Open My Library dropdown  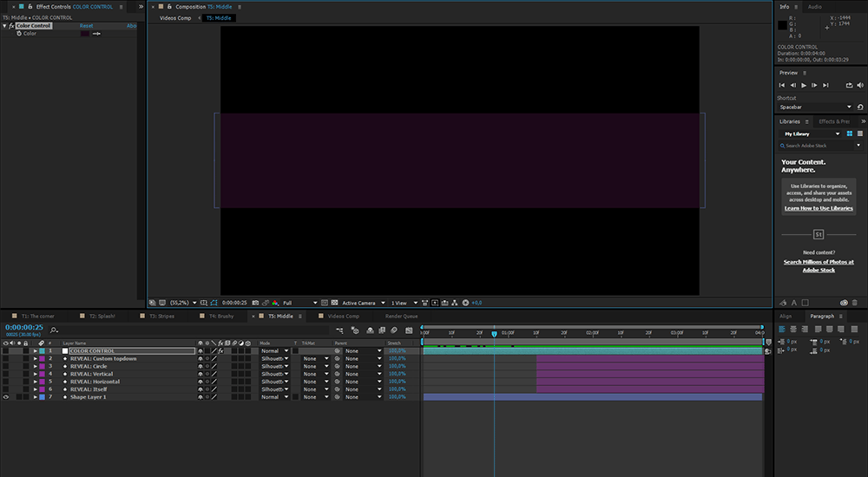[811, 134]
